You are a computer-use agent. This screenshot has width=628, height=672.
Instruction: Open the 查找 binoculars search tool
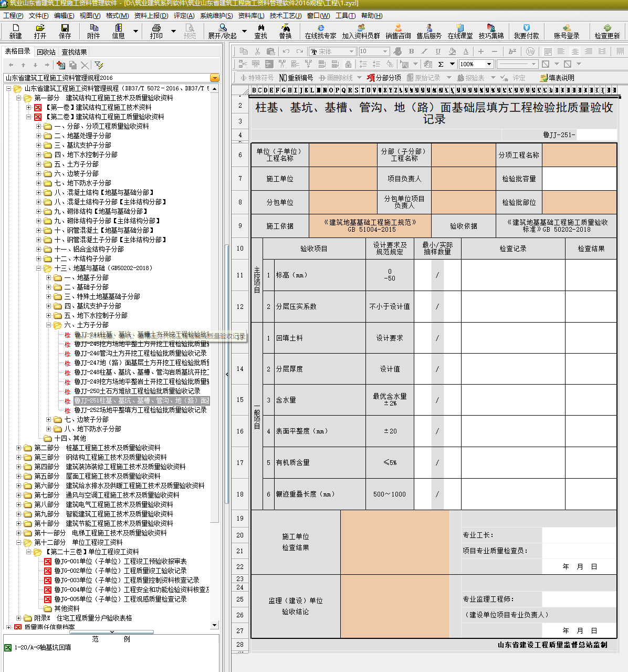click(260, 31)
